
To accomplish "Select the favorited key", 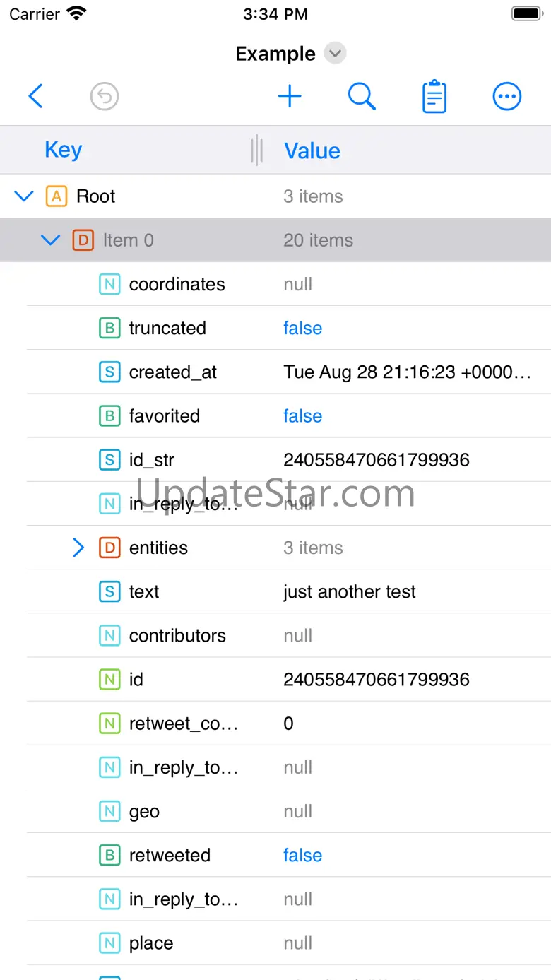I will [165, 416].
